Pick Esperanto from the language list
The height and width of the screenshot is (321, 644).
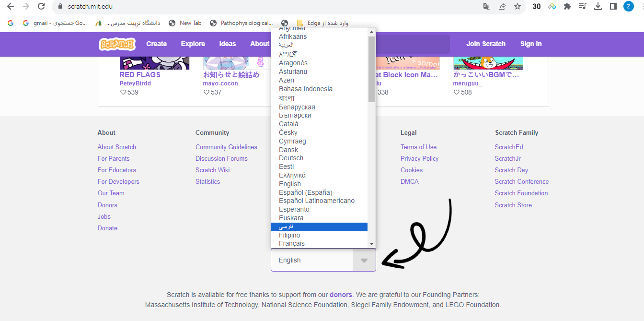[x=319, y=209]
